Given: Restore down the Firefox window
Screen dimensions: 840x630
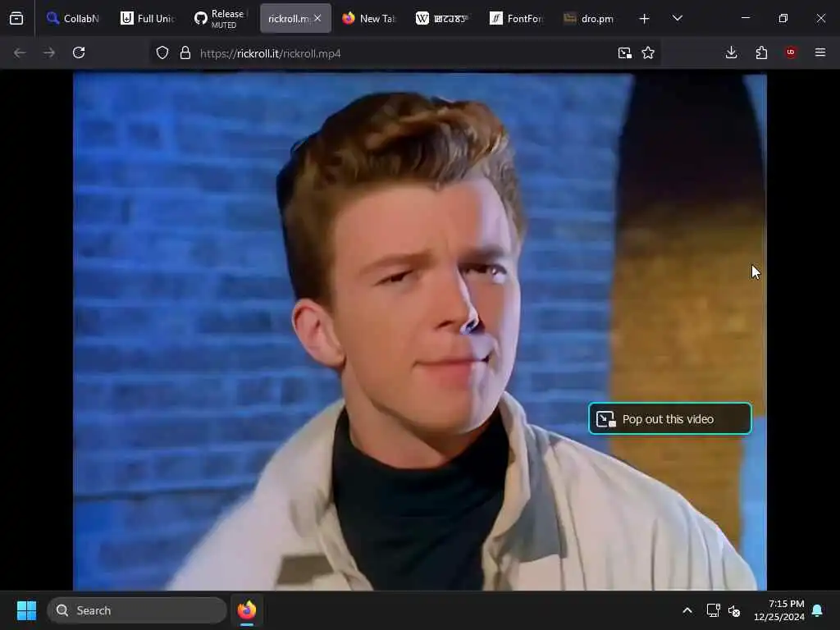Looking at the screenshot, I should coord(783,18).
